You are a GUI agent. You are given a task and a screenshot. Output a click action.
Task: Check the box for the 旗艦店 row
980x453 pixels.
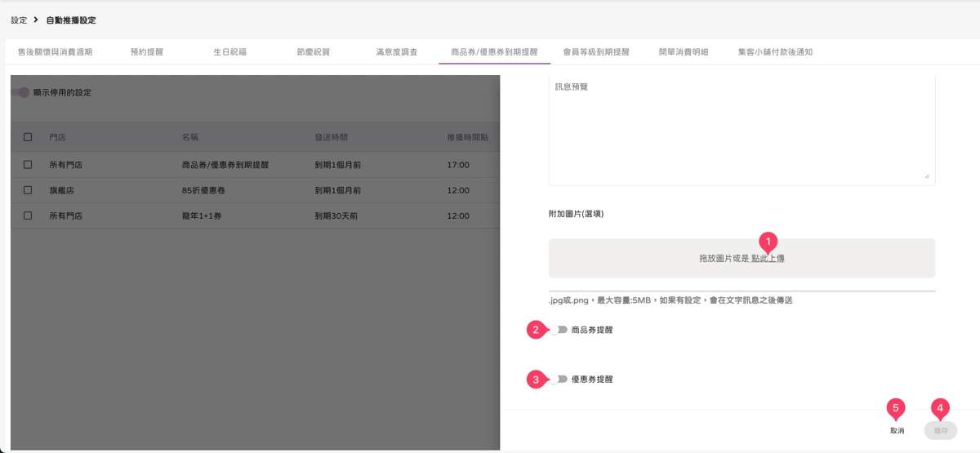click(x=28, y=190)
